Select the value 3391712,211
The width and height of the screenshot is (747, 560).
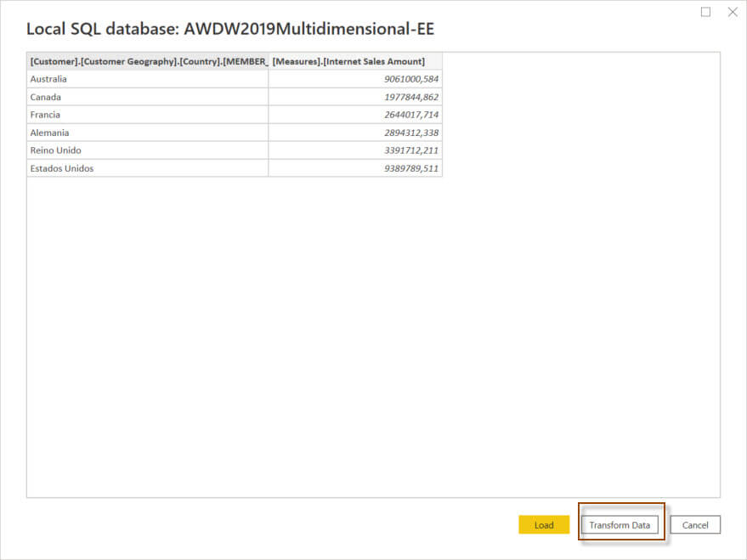(411, 150)
